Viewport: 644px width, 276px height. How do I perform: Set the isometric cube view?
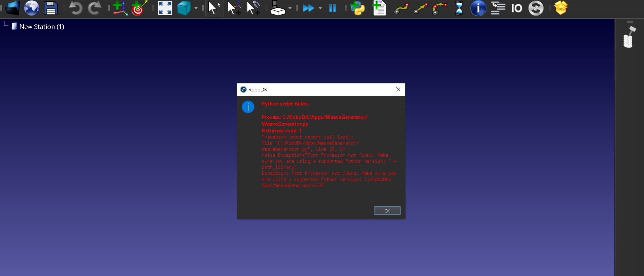(184, 8)
